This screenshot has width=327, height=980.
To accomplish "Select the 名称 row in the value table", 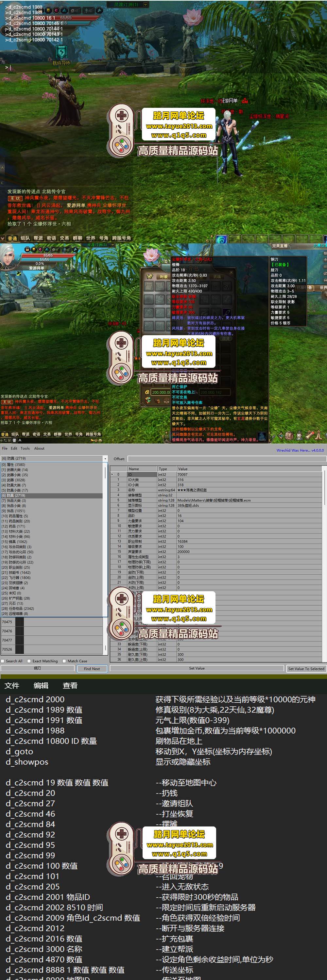I will [x=142, y=490].
